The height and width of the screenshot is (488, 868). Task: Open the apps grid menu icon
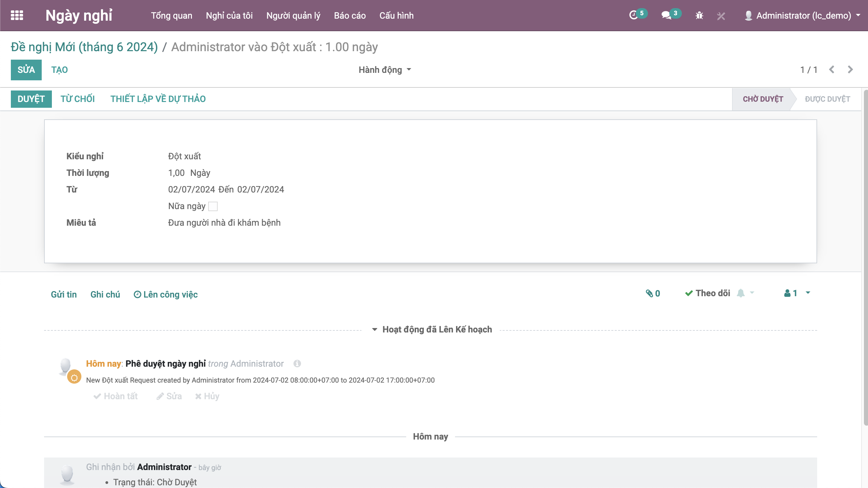pos(17,15)
